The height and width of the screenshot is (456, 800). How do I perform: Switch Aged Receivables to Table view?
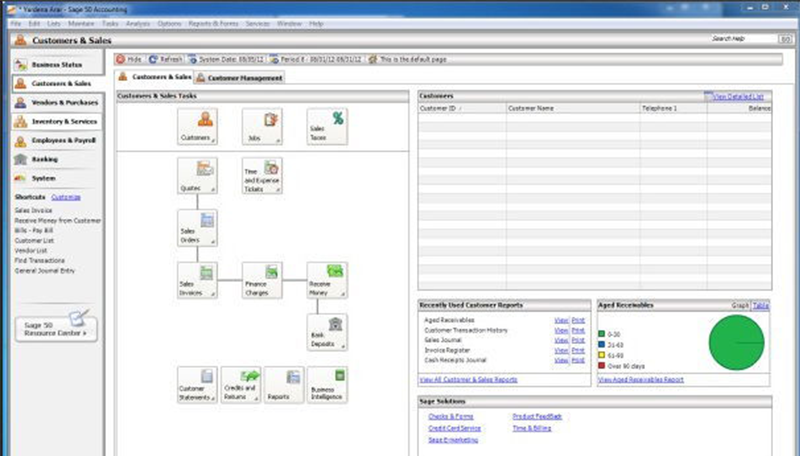point(761,305)
